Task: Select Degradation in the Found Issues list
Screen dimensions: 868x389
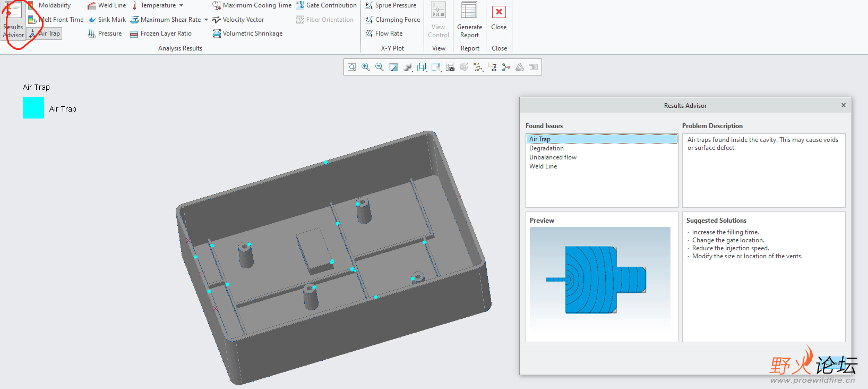Action: click(546, 148)
